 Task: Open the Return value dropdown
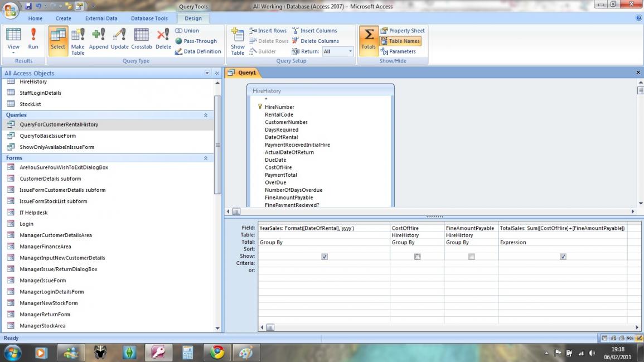350,51
